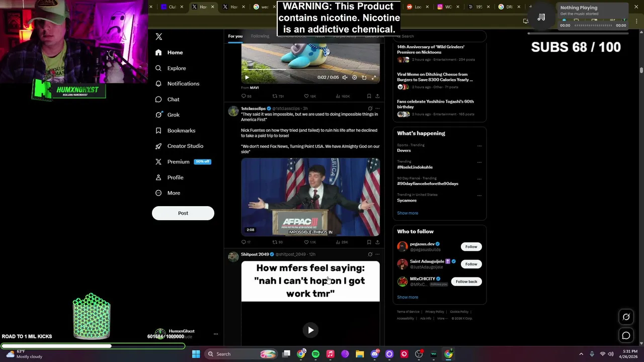Open Creator Studio in the sidebar
The width and height of the screenshot is (644, 362).
[x=179, y=146]
